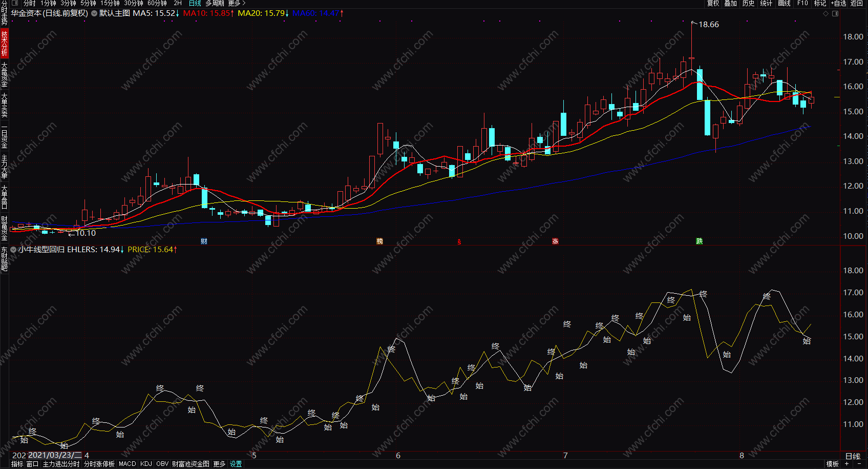Open the 统计 statistics tool
The height and width of the screenshot is (469, 868).
coord(766,3)
